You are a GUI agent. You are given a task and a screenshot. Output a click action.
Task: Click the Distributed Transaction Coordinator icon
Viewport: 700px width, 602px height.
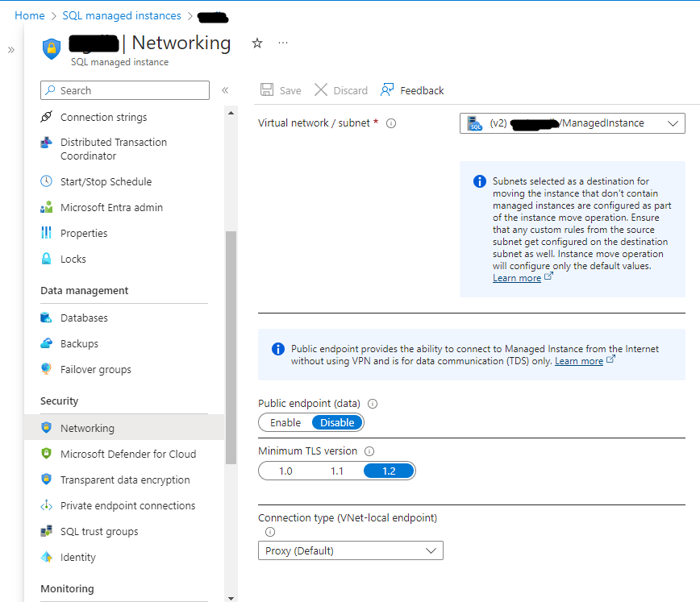pyautogui.click(x=47, y=143)
